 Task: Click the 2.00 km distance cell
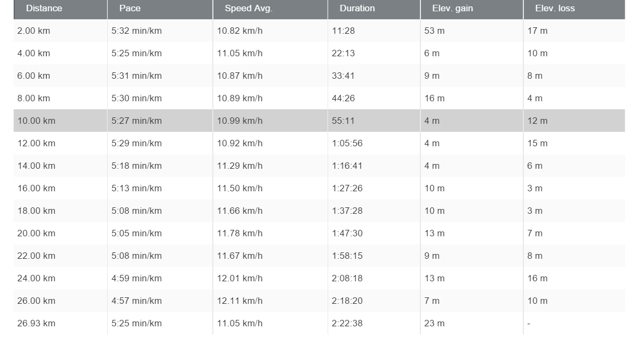tap(34, 31)
